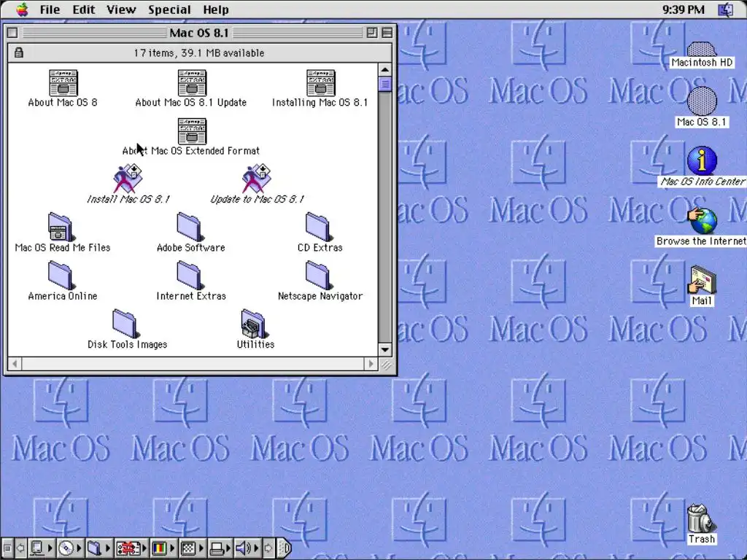
Task: Open the View menu
Action: coord(121,9)
